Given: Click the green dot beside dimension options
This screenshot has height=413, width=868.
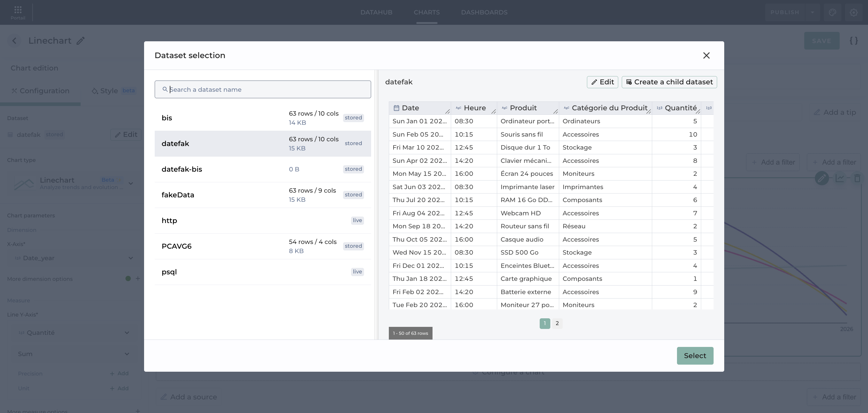Looking at the screenshot, I should click(x=128, y=278).
